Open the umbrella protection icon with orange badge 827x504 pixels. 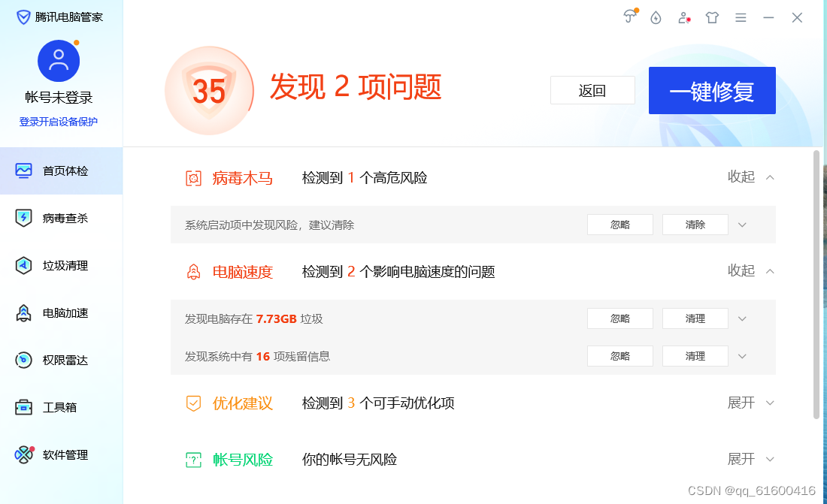[x=630, y=17]
